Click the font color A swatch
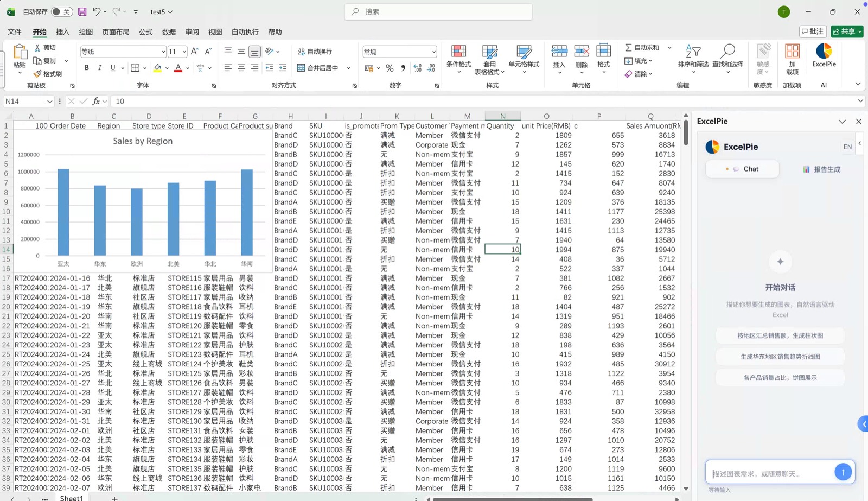This screenshot has width=868, height=501. point(178,68)
